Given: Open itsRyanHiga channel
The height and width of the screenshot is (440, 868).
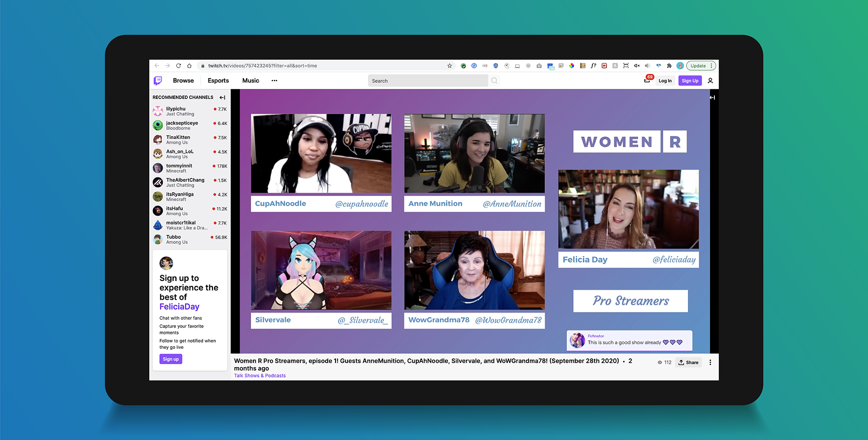Looking at the screenshot, I should (x=190, y=197).
